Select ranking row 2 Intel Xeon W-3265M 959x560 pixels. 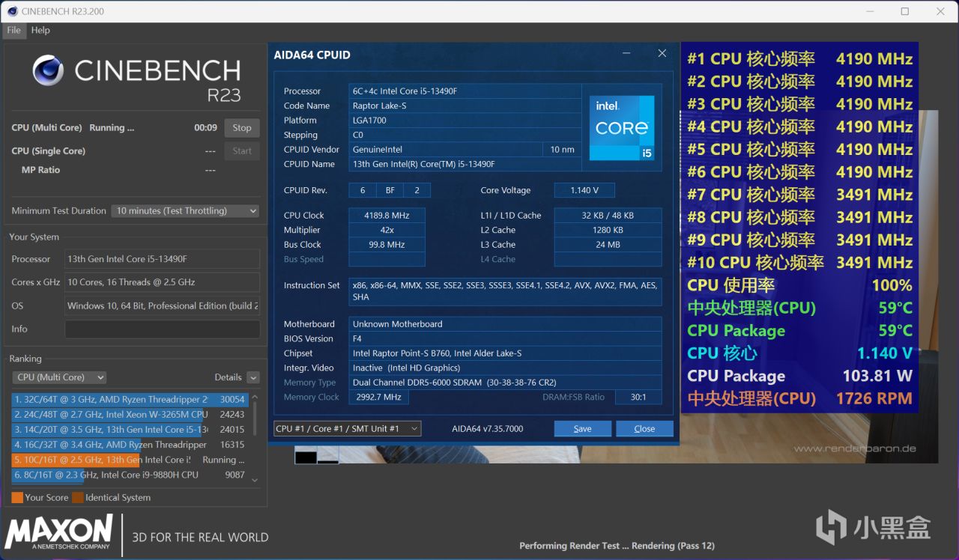pyautogui.click(x=130, y=415)
